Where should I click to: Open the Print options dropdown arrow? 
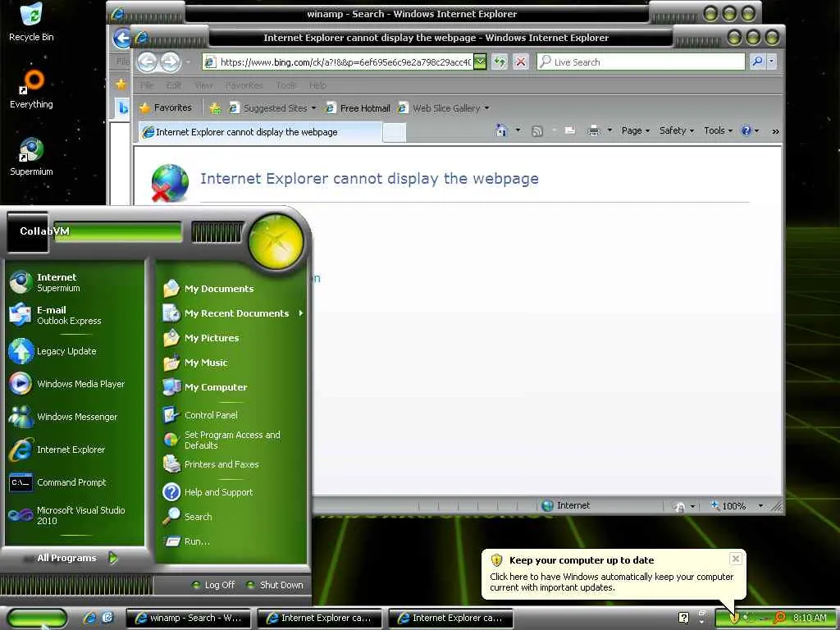(609, 130)
